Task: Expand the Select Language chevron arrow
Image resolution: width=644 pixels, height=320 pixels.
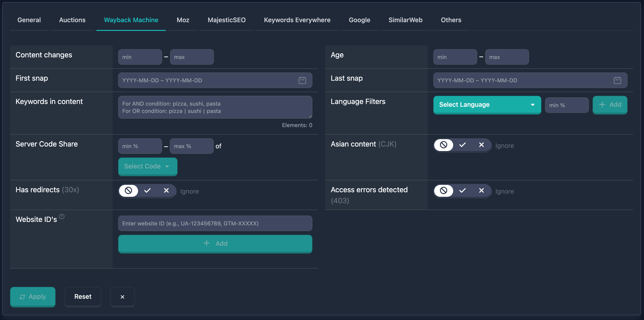Action: [532, 105]
